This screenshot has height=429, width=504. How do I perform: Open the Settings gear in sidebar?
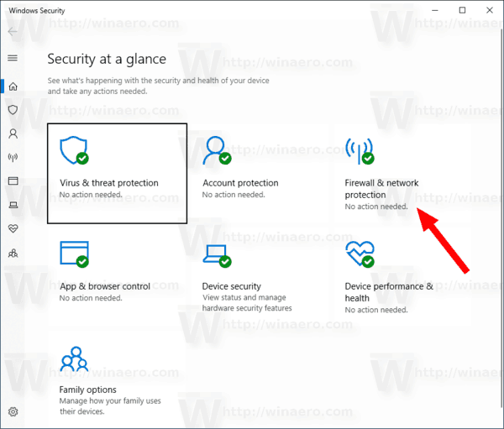[x=13, y=411]
